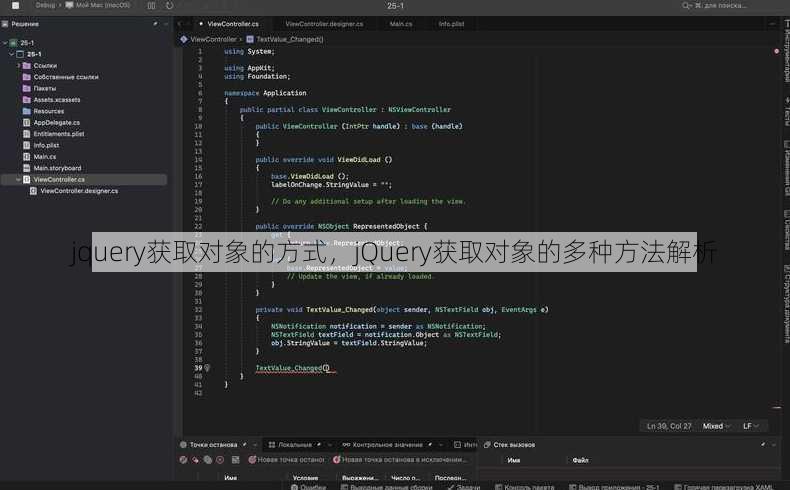Click the Условие column header

point(305,477)
